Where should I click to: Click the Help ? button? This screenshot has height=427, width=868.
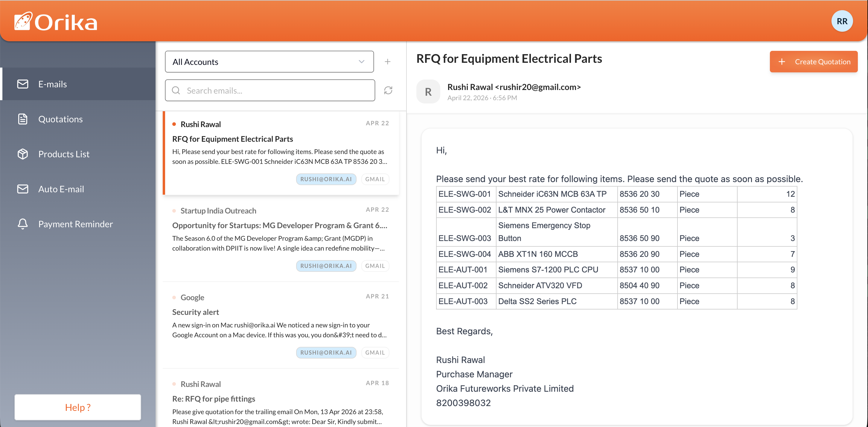tap(78, 407)
